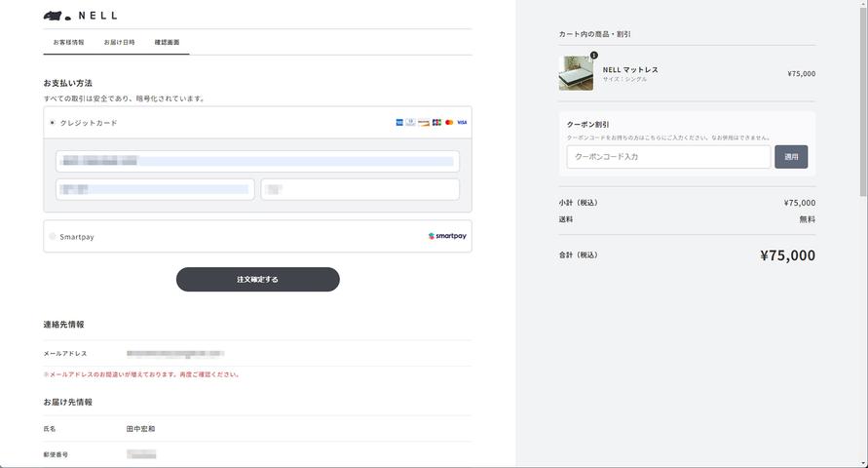The height and width of the screenshot is (468, 868).
Task: Click the Discover card icon
Action: pyautogui.click(x=424, y=123)
